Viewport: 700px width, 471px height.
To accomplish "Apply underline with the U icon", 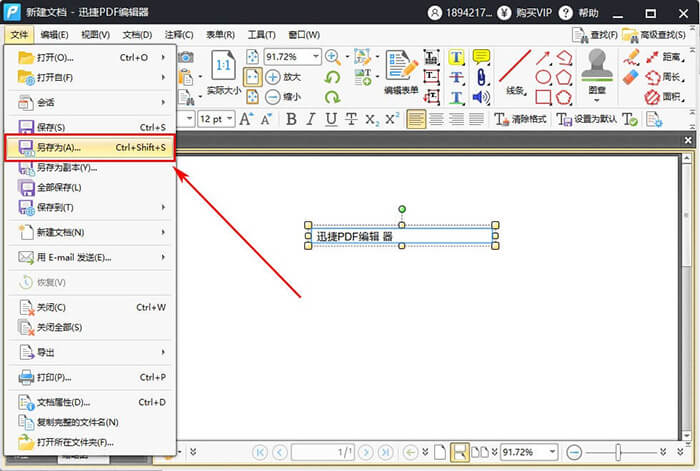I will (331, 119).
